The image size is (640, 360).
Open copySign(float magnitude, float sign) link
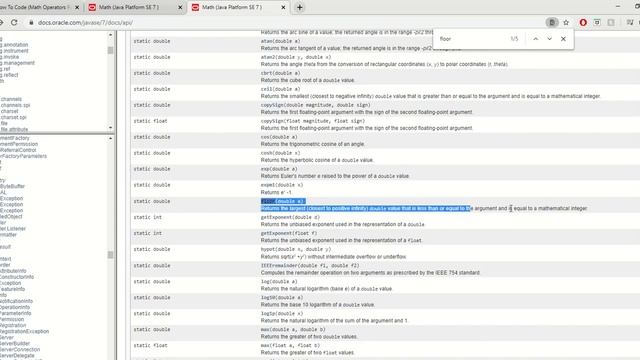(313, 121)
